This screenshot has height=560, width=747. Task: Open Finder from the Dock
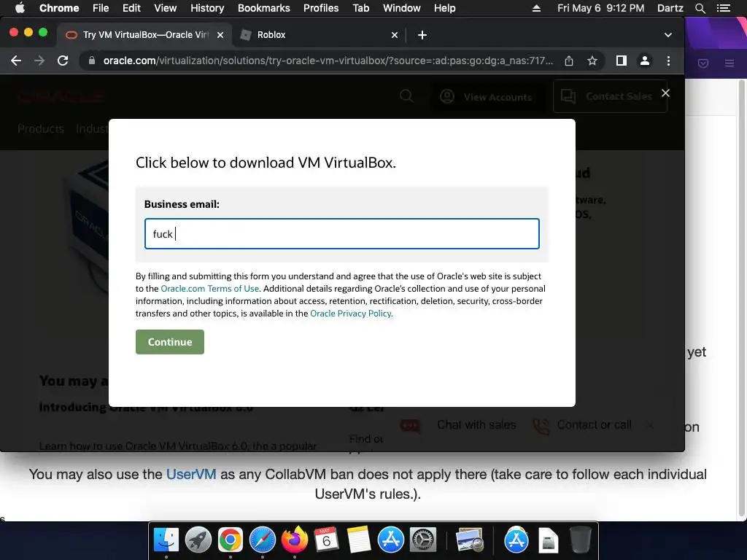[x=166, y=540]
